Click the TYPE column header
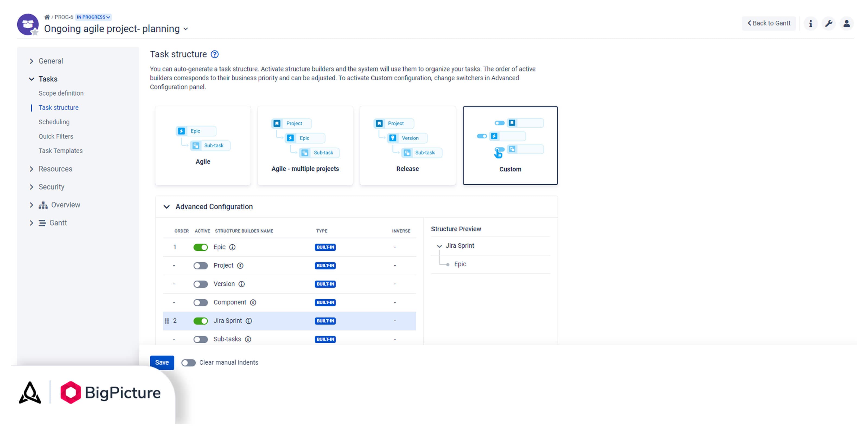This screenshot has height=435, width=868. (x=321, y=231)
